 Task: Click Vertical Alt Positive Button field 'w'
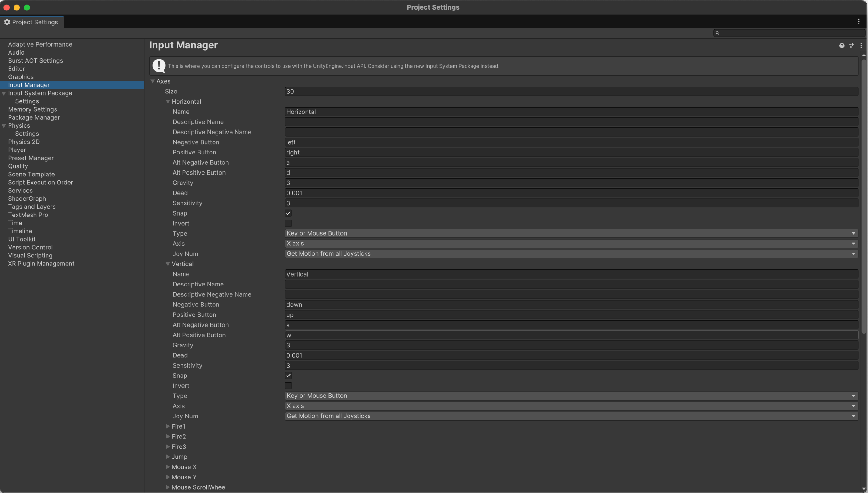tap(571, 335)
